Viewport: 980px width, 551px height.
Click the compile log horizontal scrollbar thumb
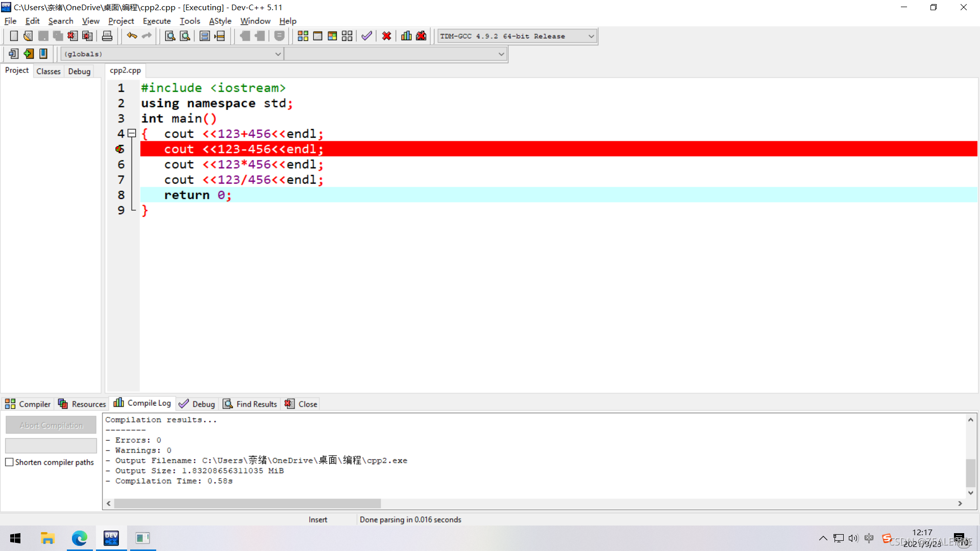(247, 504)
